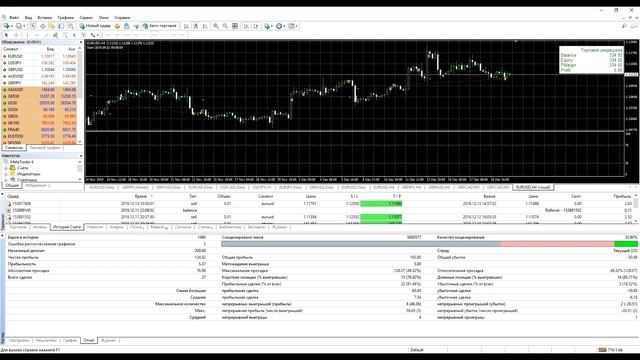Open the Profiles dropdown in toolbar
The image size is (640, 360).
(x=20, y=26)
